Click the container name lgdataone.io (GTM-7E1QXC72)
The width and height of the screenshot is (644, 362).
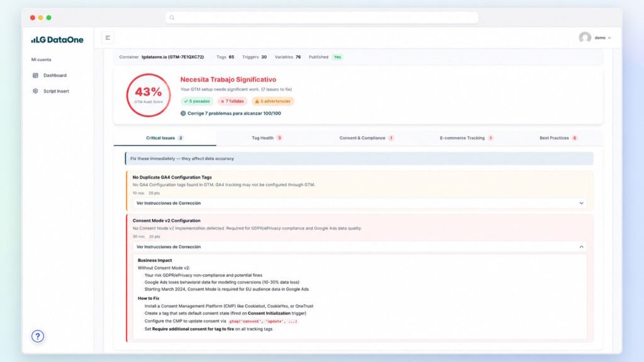tap(172, 57)
